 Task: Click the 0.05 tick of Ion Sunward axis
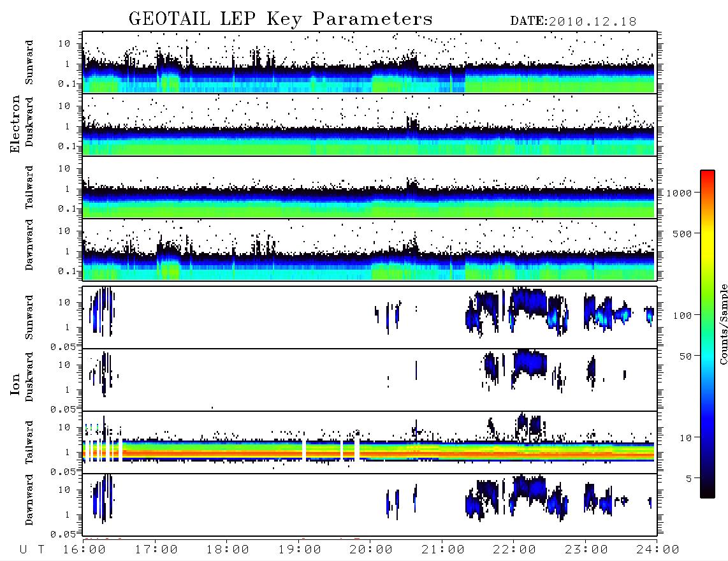pos(62,346)
